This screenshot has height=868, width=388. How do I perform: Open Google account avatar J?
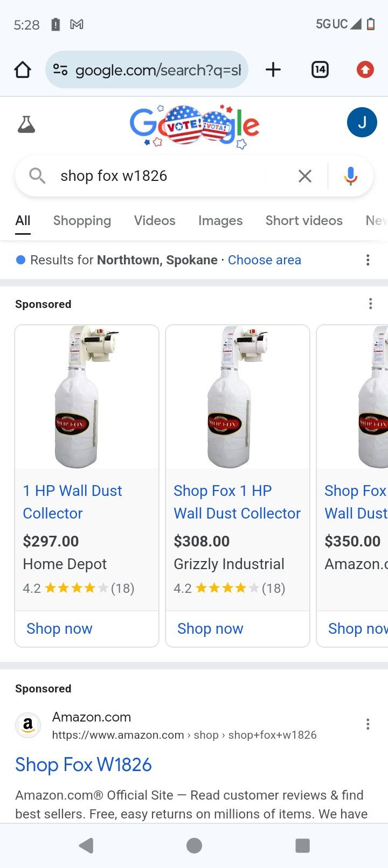pos(362,123)
